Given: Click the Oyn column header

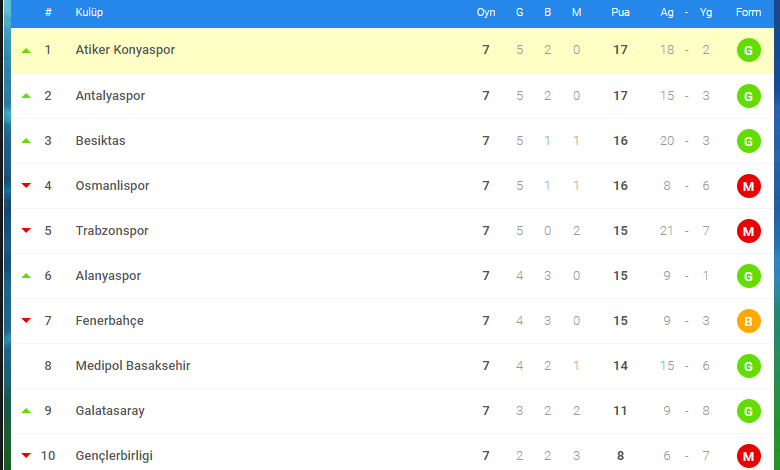Looking at the screenshot, I should [x=486, y=12].
